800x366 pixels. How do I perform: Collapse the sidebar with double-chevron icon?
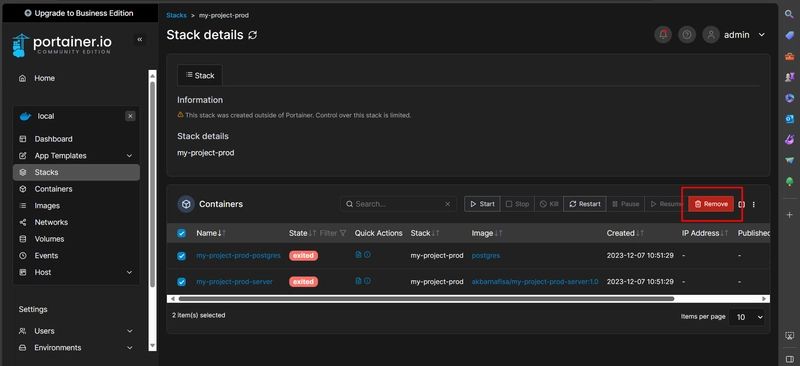(139, 39)
